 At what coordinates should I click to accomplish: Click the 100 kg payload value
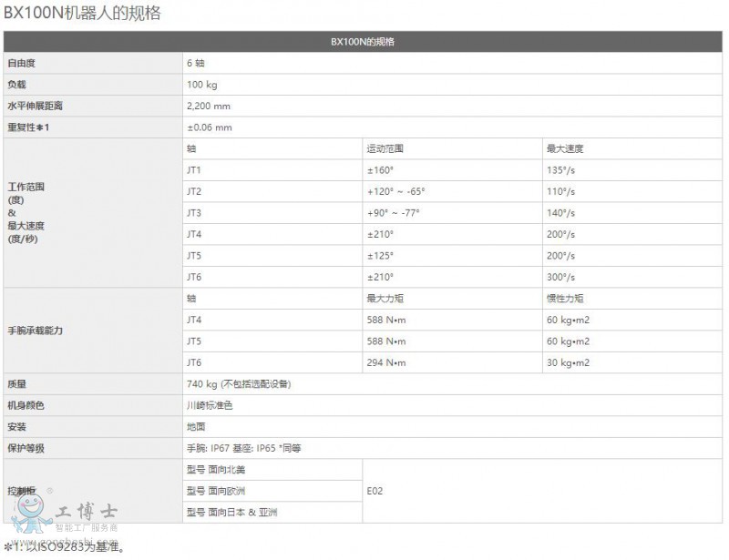202,84
